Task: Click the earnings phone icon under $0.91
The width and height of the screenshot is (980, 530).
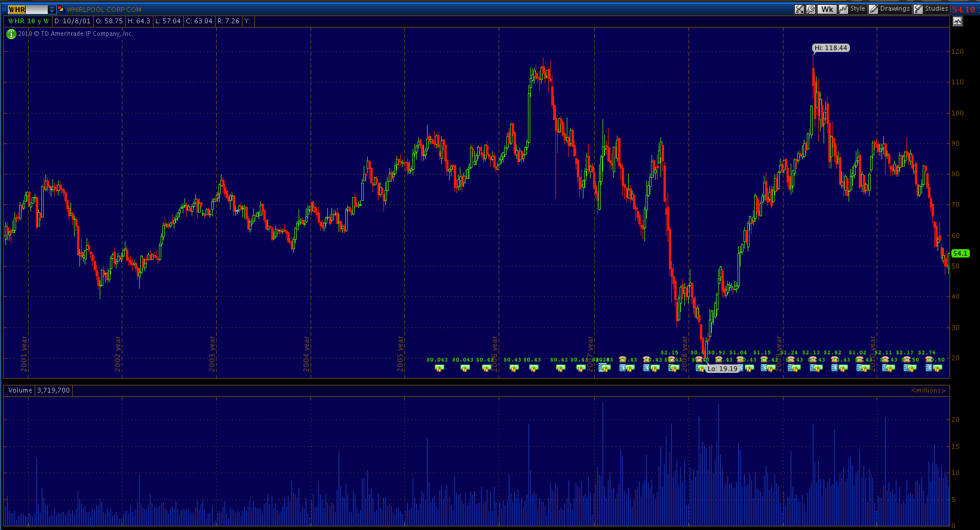Action: [720, 359]
